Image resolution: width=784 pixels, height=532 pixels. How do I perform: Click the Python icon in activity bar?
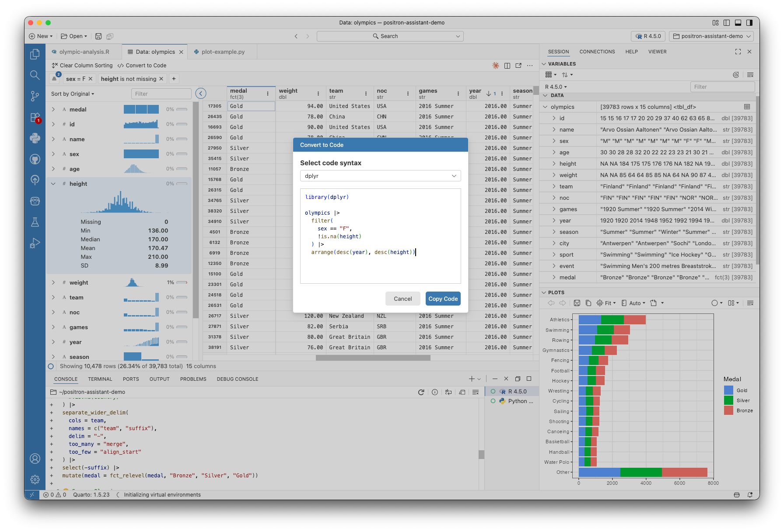pyautogui.click(x=35, y=138)
